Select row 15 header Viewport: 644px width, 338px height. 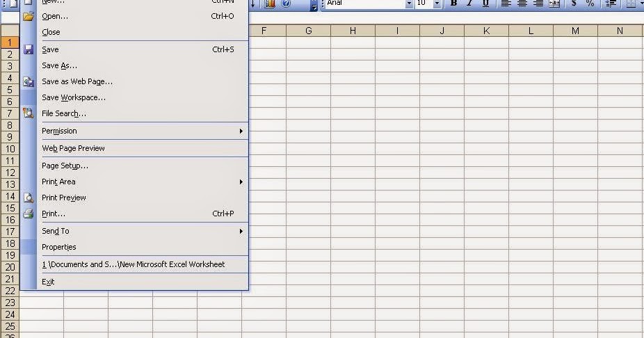click(10, 208)
